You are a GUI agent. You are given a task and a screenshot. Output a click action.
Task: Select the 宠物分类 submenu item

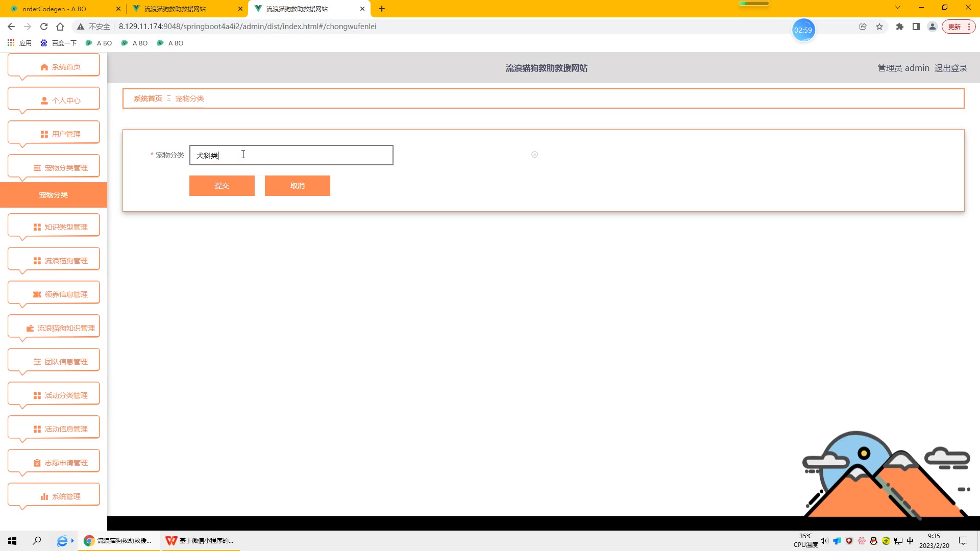click(x=54, y=195)
